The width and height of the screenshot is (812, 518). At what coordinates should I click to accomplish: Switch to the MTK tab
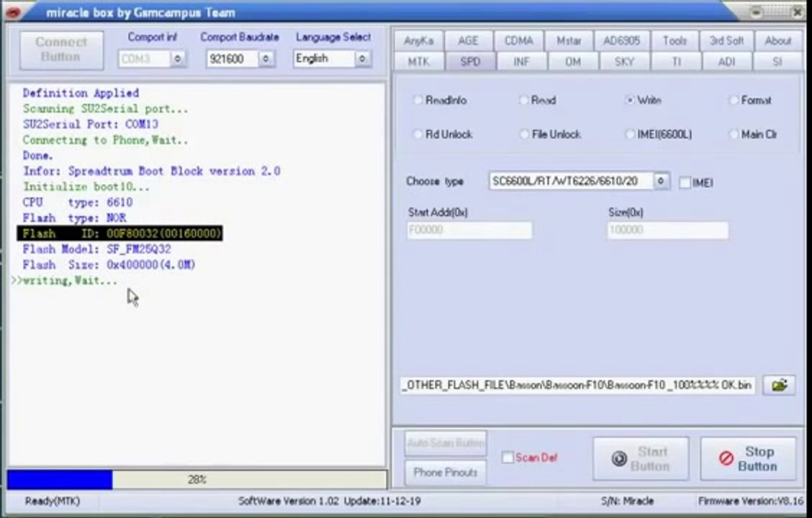pos(418,62)
